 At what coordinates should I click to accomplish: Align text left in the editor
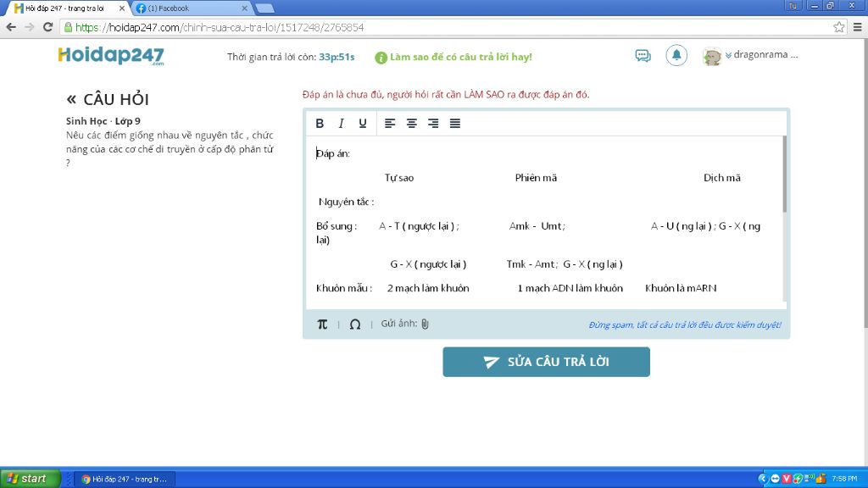[x=390, y=124]
